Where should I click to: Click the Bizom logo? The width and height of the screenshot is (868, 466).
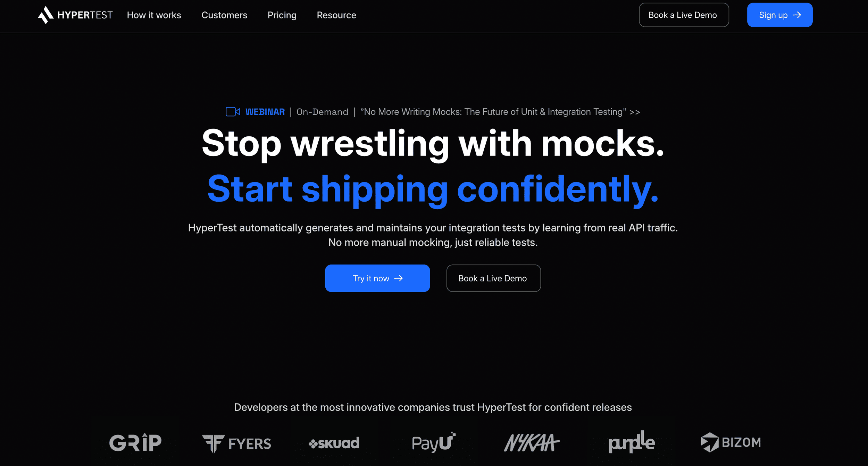(731, 442)
